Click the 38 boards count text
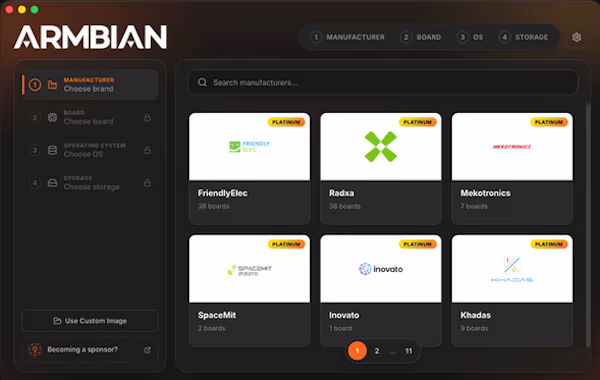 pos(214,206)
